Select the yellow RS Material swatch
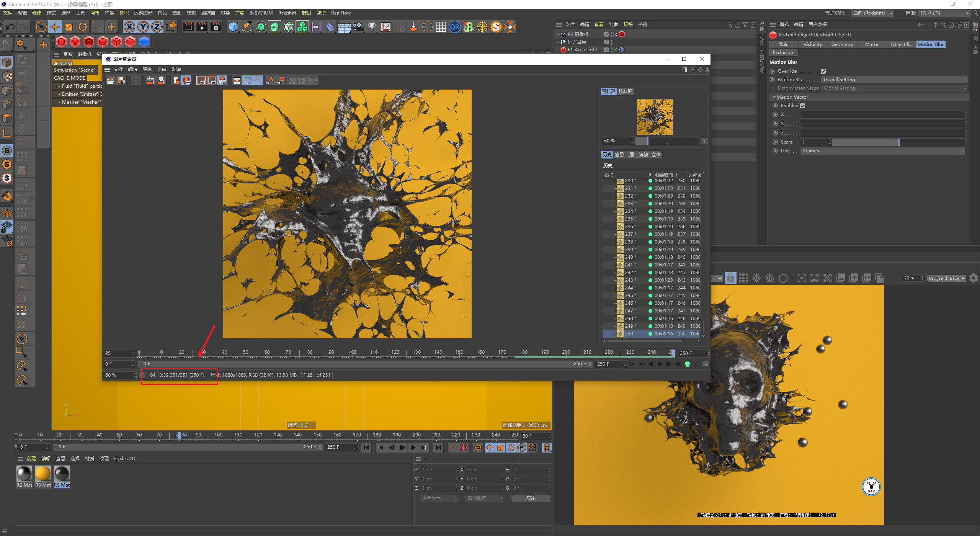 (x=43, y=474)
